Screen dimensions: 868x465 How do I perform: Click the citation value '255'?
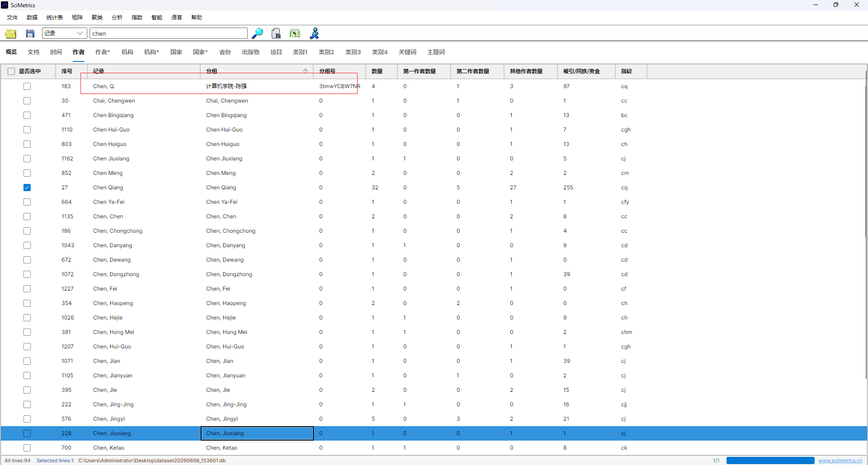pyautogui.click(x=568, y=188)
